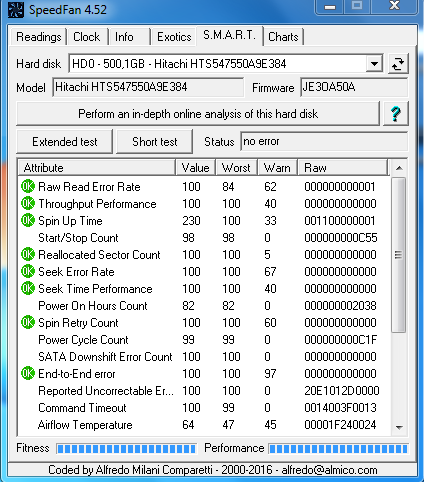This screenshot has height=482, width=424.
Task: Sort by the Value column header
Action: pyautogui.click(x=196, y=168)
